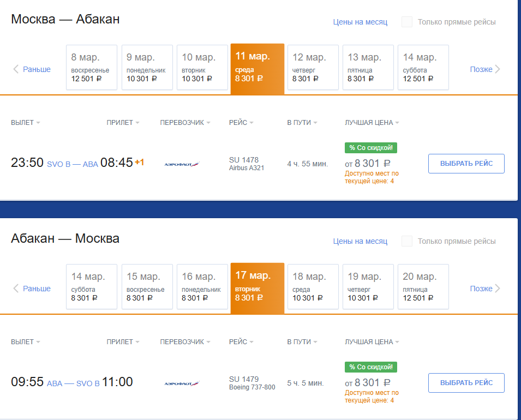Sort return flights by 'В пути' duration
521x420 pixels.
302,342
